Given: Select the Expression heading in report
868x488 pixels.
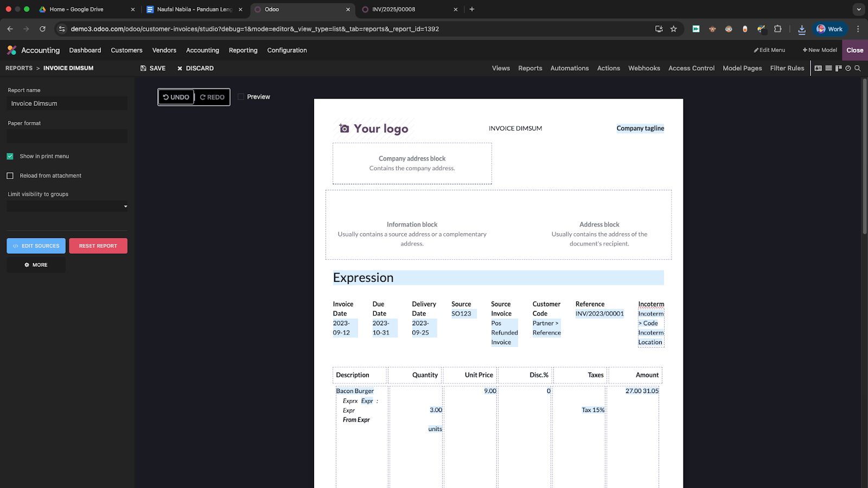Looking at the screenshot, I should [x=498, y=278].
